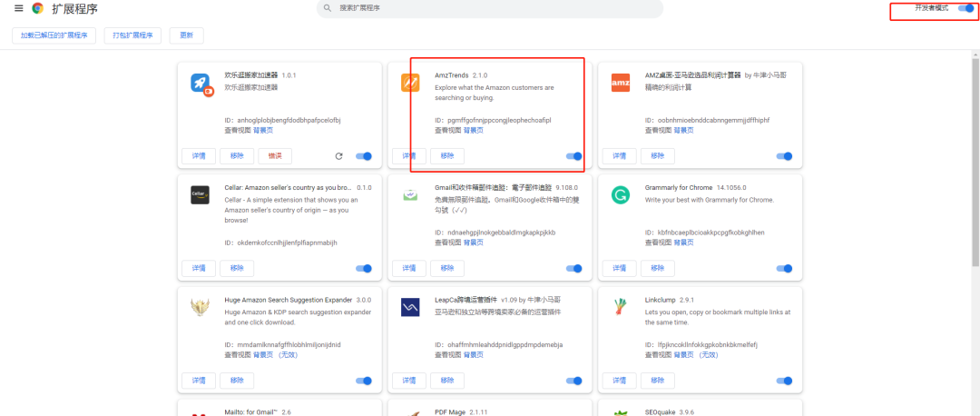Remove the Cellar extension
The image size is (980, 416).
click(237, 268)
